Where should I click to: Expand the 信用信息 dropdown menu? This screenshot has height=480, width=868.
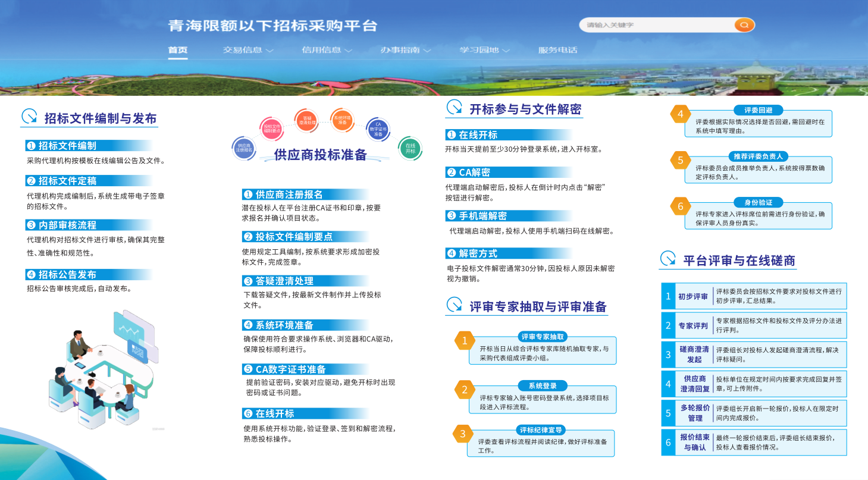[327, 50]
